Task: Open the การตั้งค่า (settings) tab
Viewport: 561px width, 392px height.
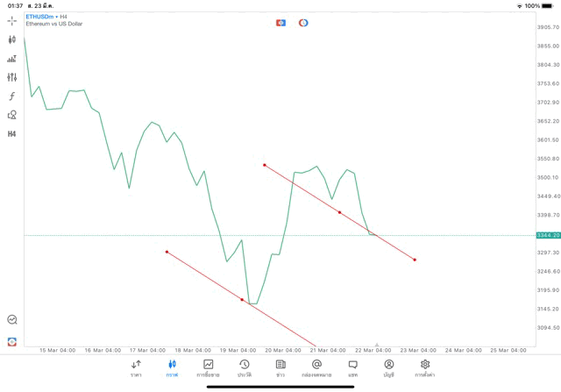Action: point(425,368)
